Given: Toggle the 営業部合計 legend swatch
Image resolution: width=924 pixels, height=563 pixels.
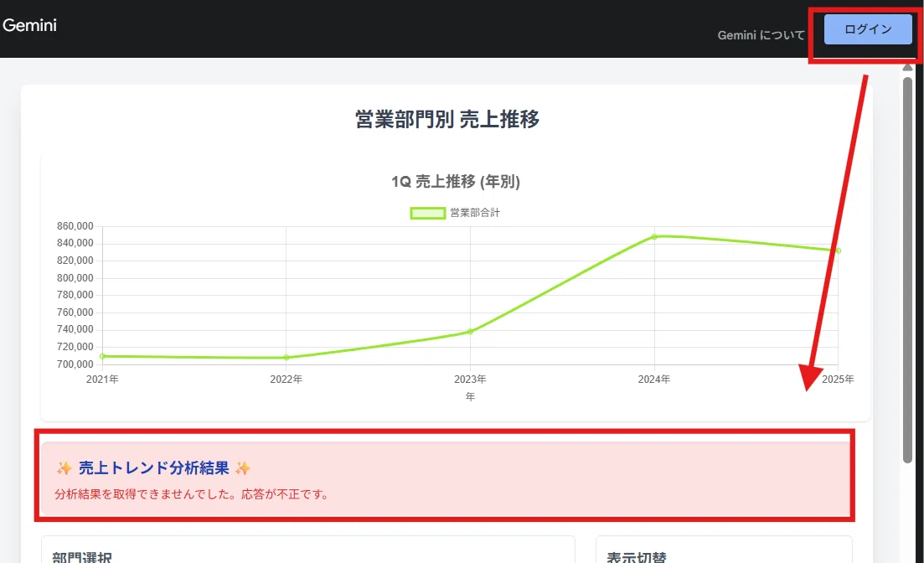Looking at the screenshot, I should (428, 214).
